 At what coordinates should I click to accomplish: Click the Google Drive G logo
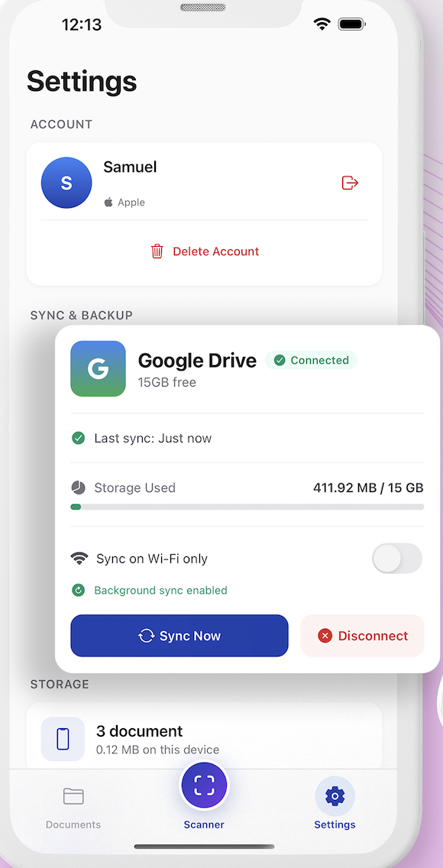coord(98,369)
